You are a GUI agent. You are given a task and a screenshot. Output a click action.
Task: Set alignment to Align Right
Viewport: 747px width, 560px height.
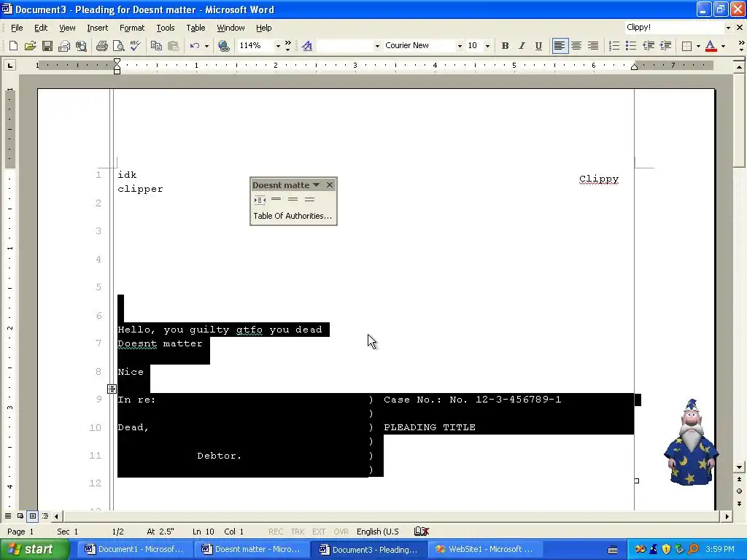tap(593, 46)
